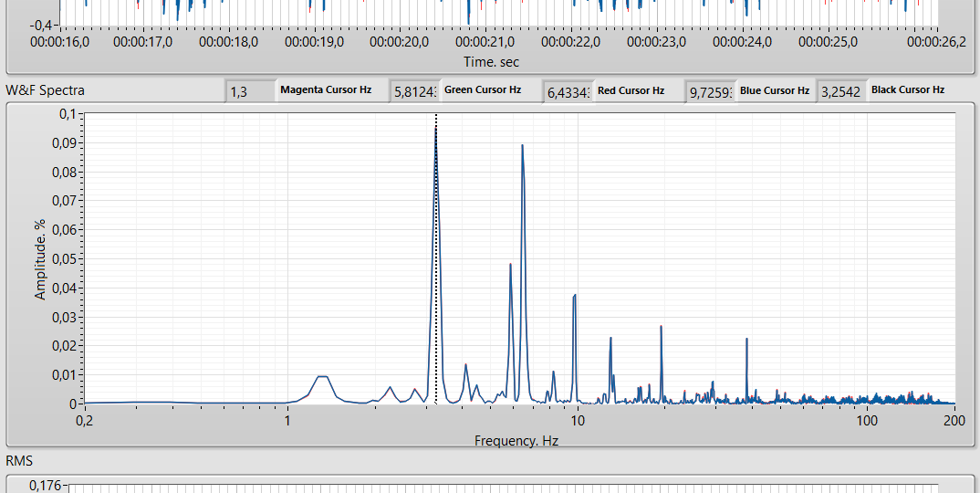Click the Blue Cursor Hz label
980x493 pixels.
pyautogui.click(x=775, y=90)
